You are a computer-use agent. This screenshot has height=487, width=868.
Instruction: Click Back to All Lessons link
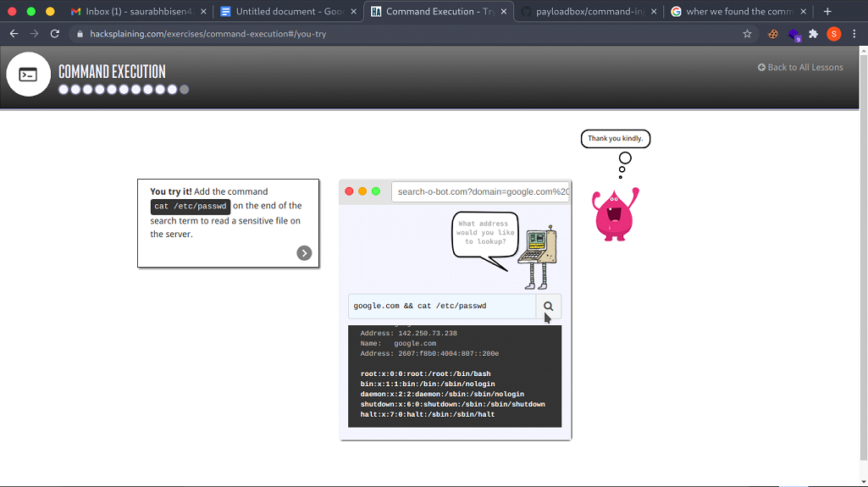800,67
